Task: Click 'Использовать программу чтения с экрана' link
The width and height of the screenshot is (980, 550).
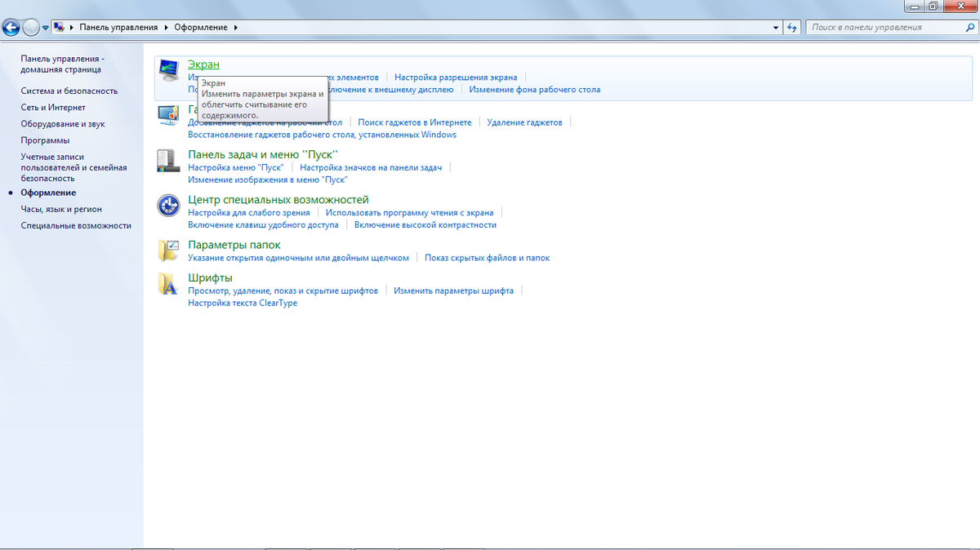Action: 409,212
